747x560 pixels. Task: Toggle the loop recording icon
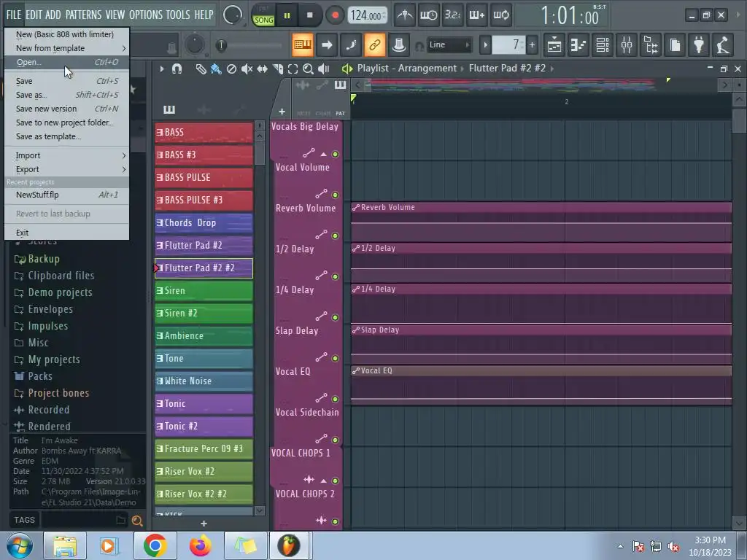tap(501, 15)
